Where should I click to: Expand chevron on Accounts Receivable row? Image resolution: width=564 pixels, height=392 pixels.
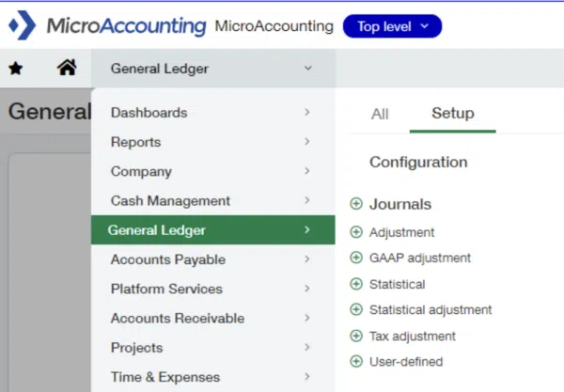tap(306, 318)
